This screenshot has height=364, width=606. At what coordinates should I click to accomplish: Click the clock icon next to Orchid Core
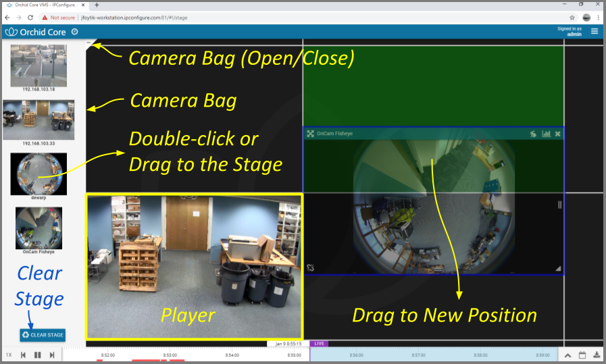pos(74,32)
